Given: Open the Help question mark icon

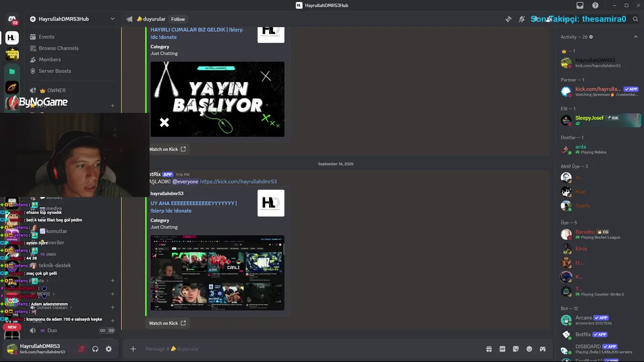Looking at the screenshot, I should click(x=596, y=6).
